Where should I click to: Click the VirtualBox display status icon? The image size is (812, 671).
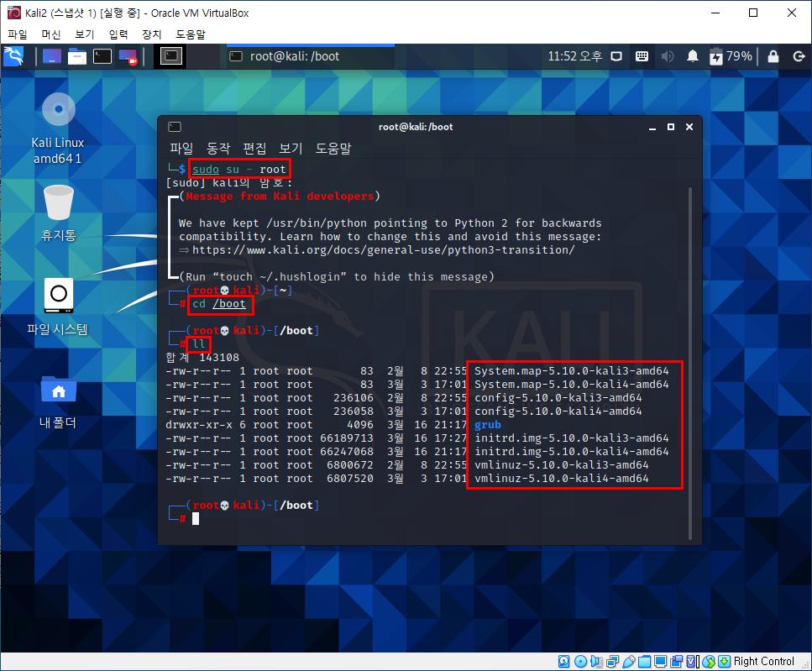(660, 661)
